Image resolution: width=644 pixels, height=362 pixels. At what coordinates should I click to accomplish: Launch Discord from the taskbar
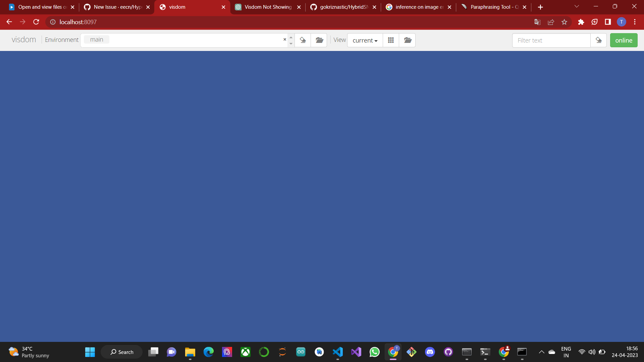pos(430,352)
